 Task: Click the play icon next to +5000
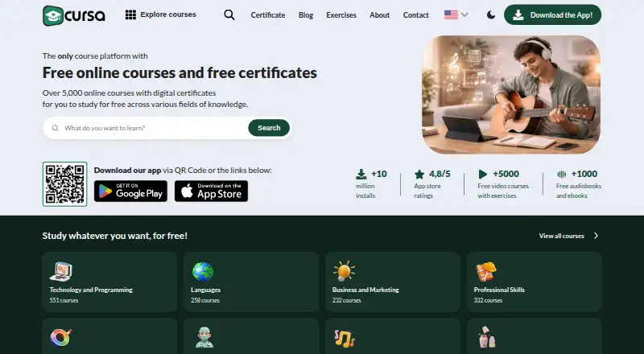(x=483, y=174)
